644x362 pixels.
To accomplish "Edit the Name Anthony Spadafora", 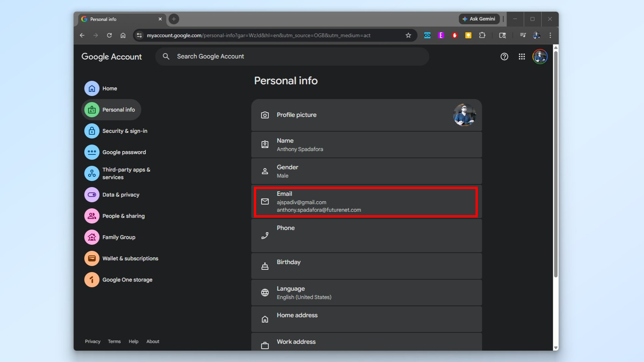I will coord(366,145).
